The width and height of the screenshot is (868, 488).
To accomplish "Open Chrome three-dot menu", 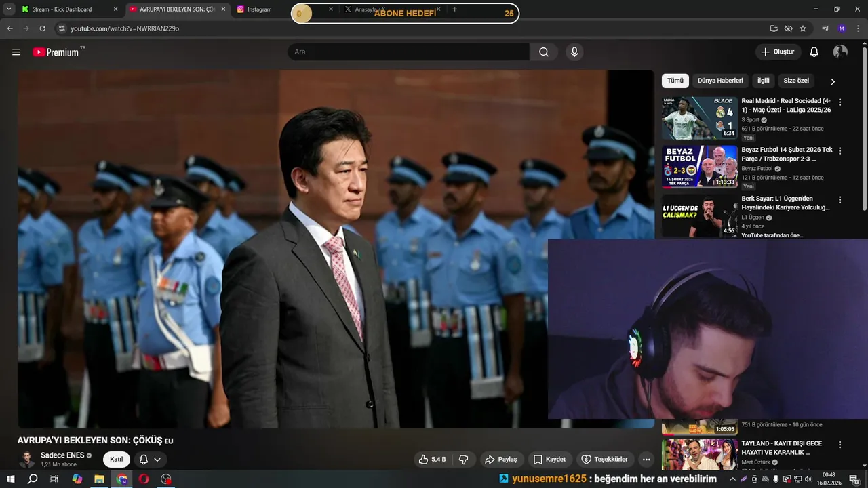I will point(859,28).
